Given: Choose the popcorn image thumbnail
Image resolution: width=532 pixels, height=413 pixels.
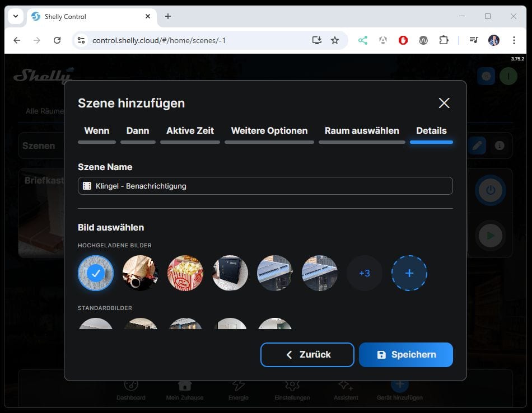Looking at the screenshot, I should [x=185, y=273].
